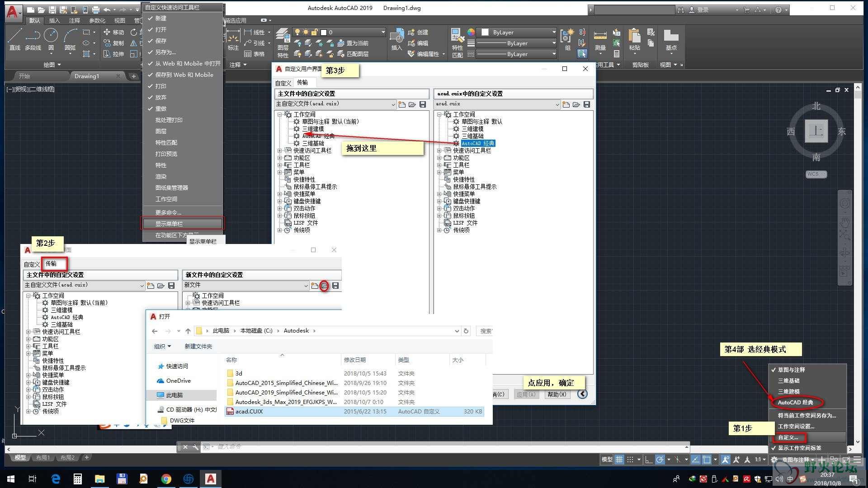
Task: Uncheck 保存 in the Quick Access customize menu
Action: 183,41
